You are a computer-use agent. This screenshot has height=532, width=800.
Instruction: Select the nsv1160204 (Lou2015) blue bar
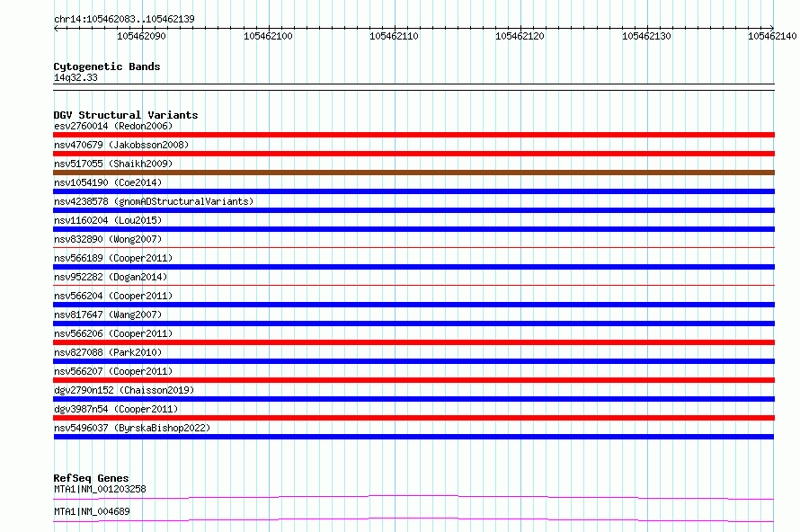[x=413, y=229]
